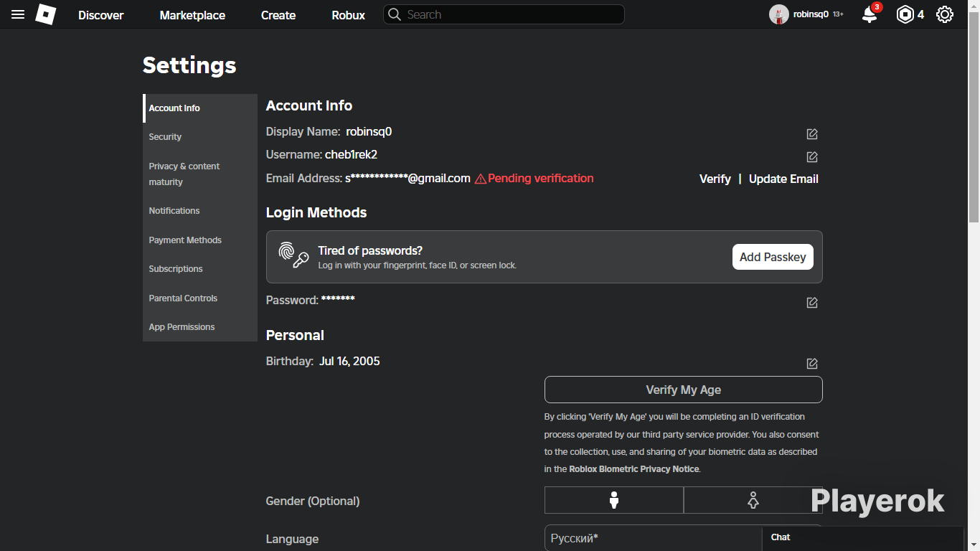980x551 pixels.
Task: Click the Verify My Age button
Action: pyautogui.click(x=684, y=390)
